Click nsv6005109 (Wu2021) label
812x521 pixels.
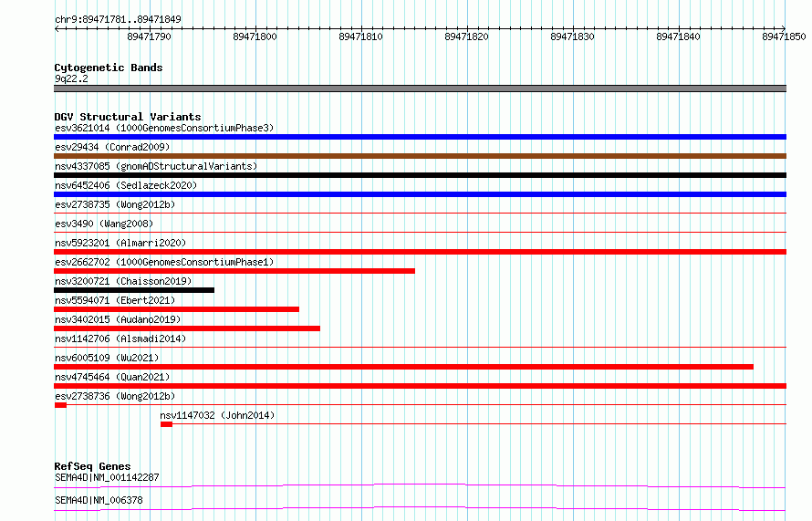(x=107, y=358)
